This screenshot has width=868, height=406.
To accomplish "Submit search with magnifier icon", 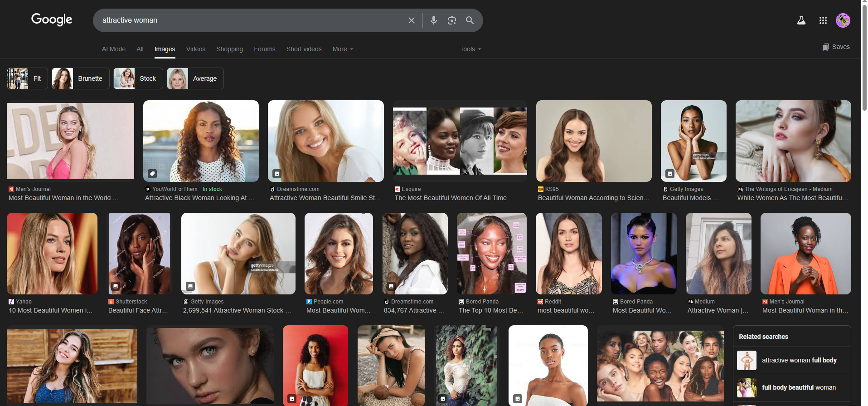I will click(470, 20).
